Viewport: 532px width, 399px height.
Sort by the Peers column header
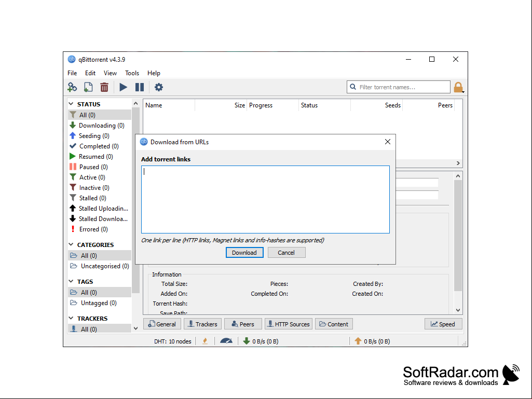pos(429,105)
